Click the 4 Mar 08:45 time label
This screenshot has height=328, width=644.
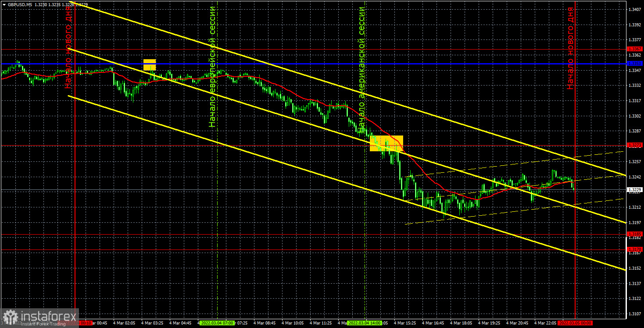pyautogui.click(x=265, y=323)
